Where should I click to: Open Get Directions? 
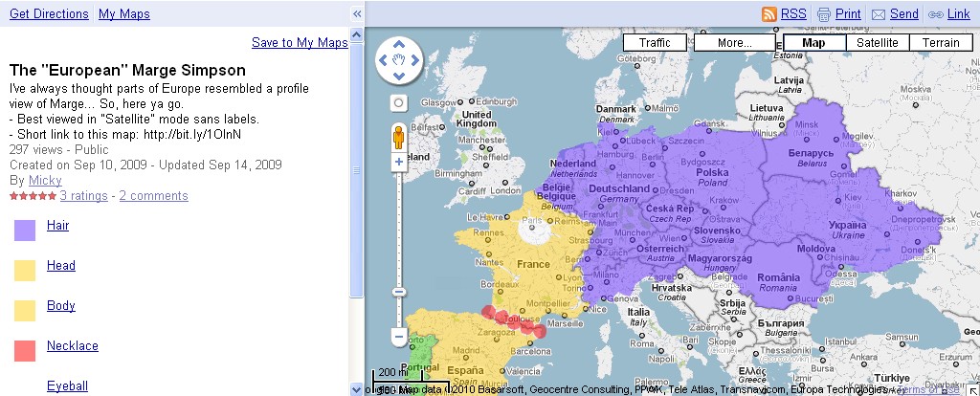point(49,13)
